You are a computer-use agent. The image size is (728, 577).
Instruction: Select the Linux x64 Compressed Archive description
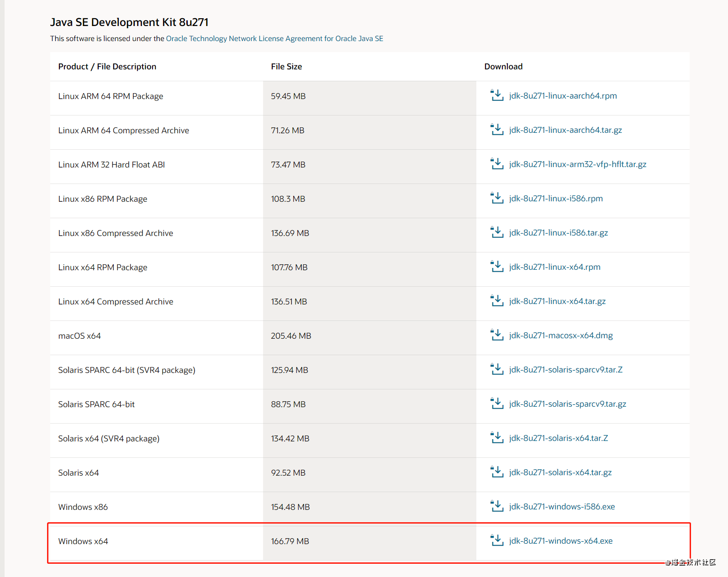[116, 302]
